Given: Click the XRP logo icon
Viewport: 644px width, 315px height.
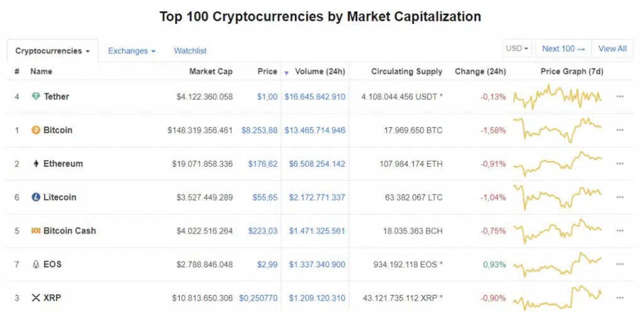Looking at the screenshot, I should (x=36, y=298).
